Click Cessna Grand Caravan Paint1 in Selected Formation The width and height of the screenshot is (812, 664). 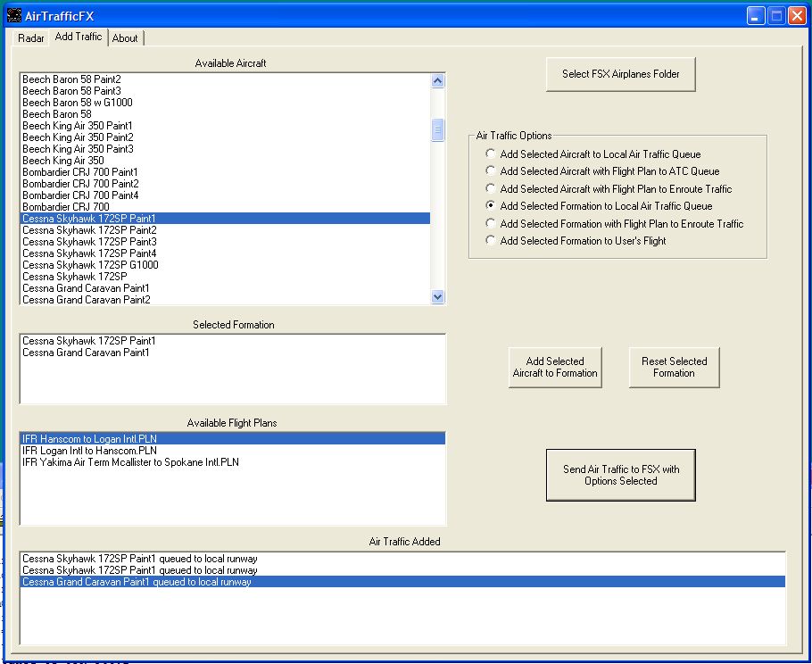click(x=233, y=353)
